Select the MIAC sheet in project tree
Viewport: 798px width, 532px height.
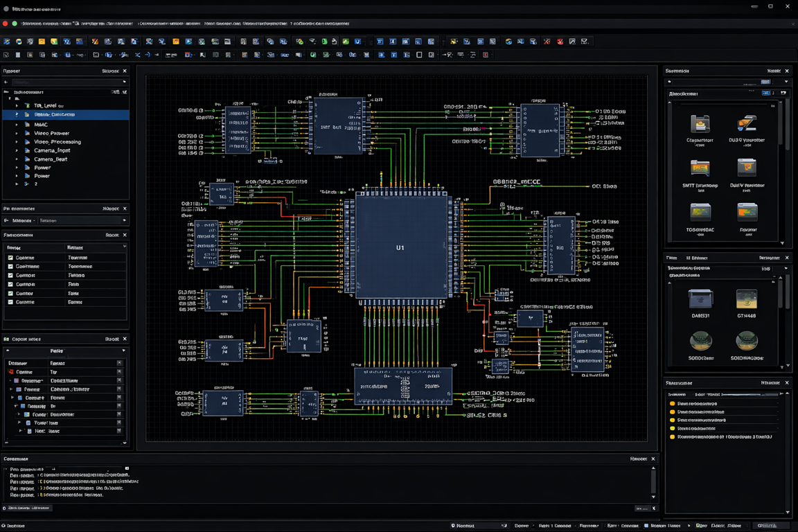41,125
